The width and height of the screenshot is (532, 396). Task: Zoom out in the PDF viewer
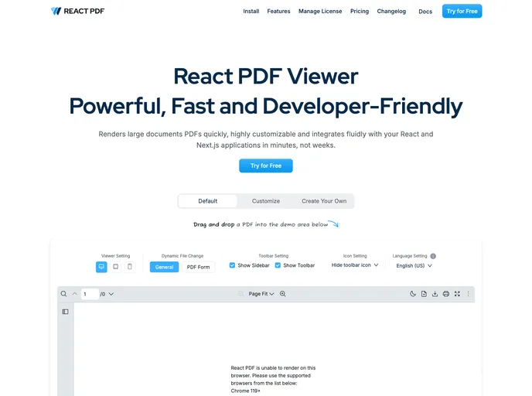tap(241, 294)
